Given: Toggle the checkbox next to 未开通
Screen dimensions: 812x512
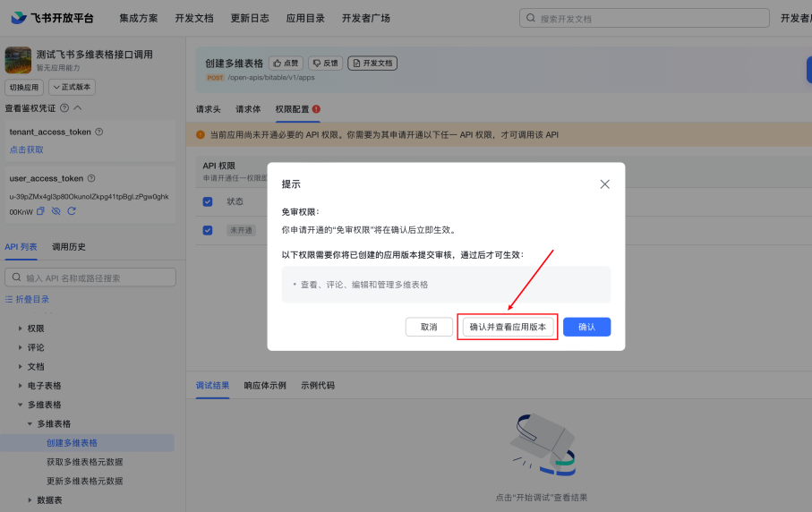Looking at the screenshot, I should point(208,230).
